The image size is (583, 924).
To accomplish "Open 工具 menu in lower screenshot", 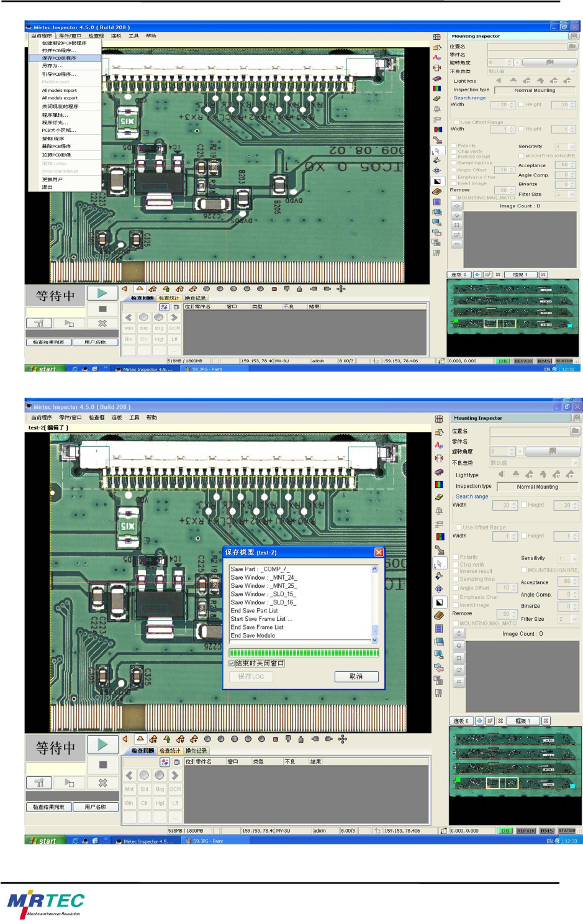I will (134, 418).
